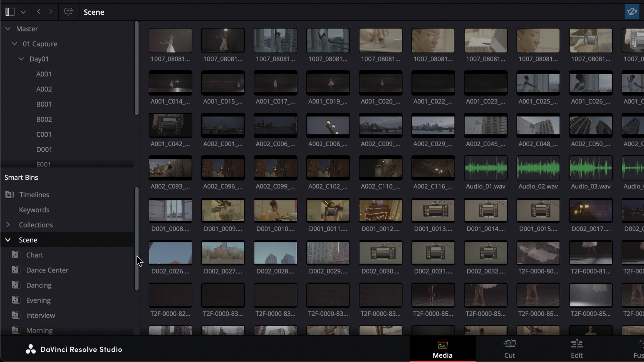
Task: Collapse the Scene smart bin group
Action: (8, 240)
